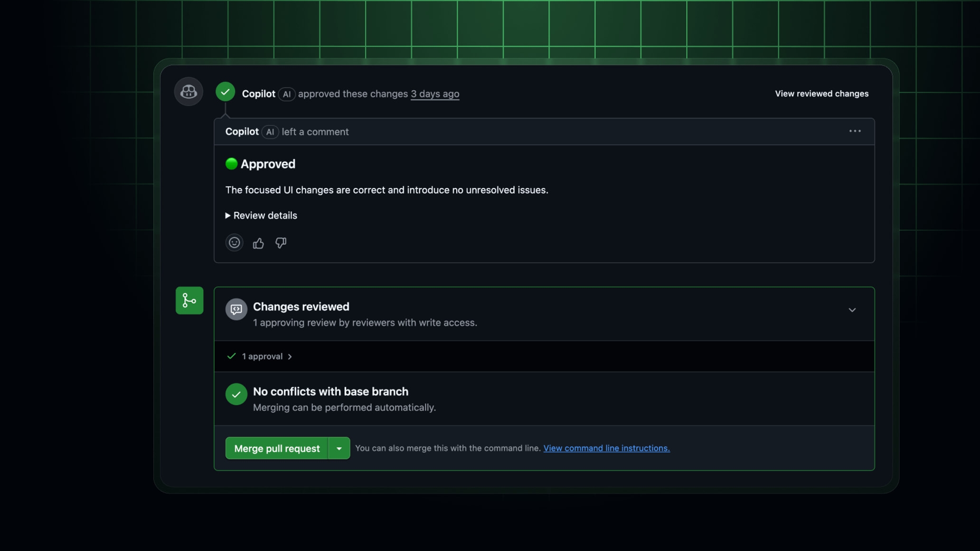This screenshot has height=551, width=980.
Task: Click the Copilot avatar icon
Action: click(188, 91)
